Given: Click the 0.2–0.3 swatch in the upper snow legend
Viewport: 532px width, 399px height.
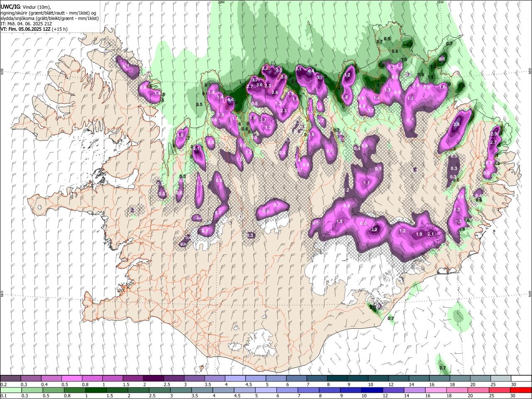Looking at the screenshot, I should (x=10, y=378).
